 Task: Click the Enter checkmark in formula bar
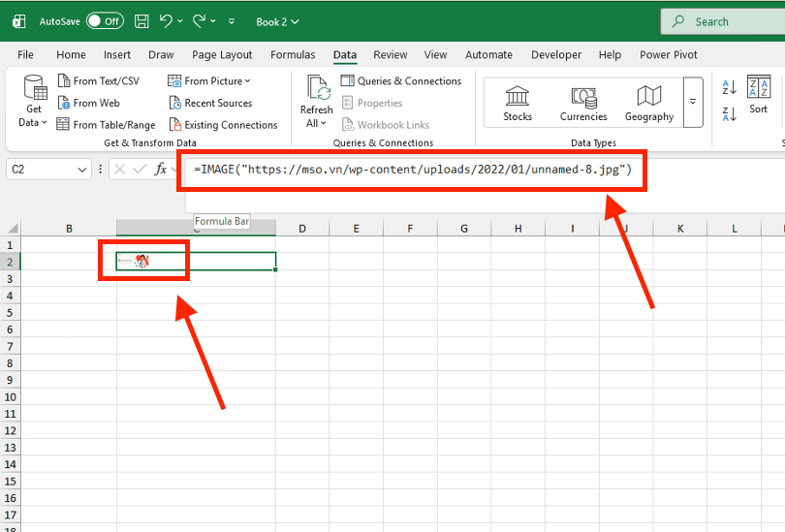[x=140, y=170]
